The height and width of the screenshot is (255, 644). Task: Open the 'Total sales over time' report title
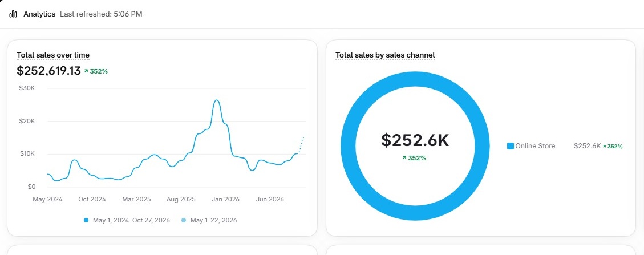[53, 55]
